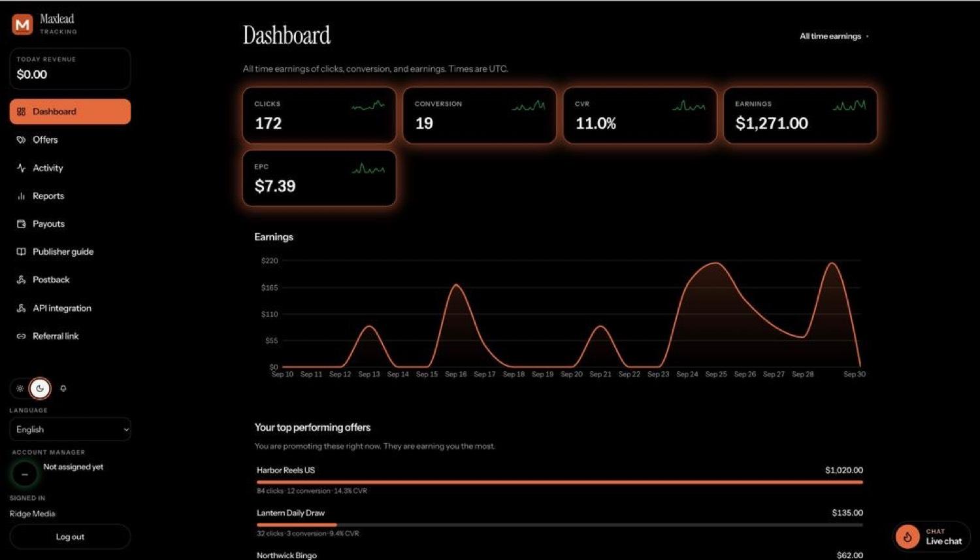The image size is (980, 560).
Task: Click the $220 chart axis label
Action: (270, 261)
